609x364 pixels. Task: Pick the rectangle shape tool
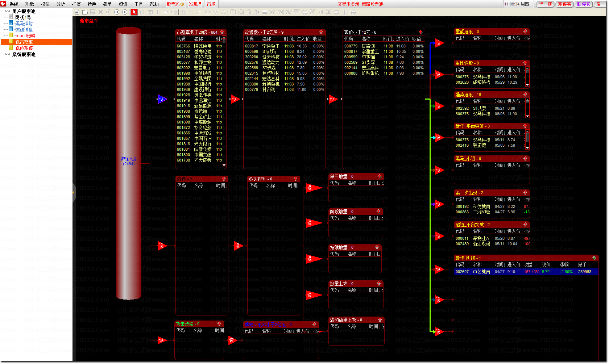coord(199,12)
